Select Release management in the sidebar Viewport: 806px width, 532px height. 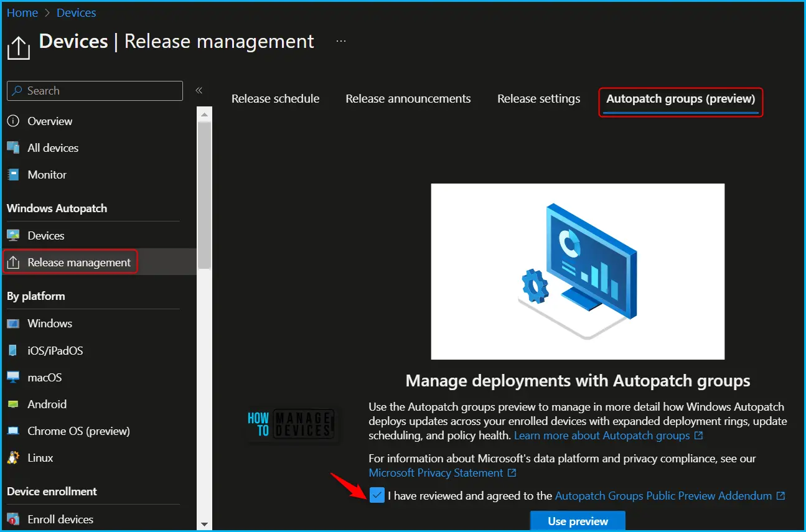pyautogui.click(x=79, y=263)
